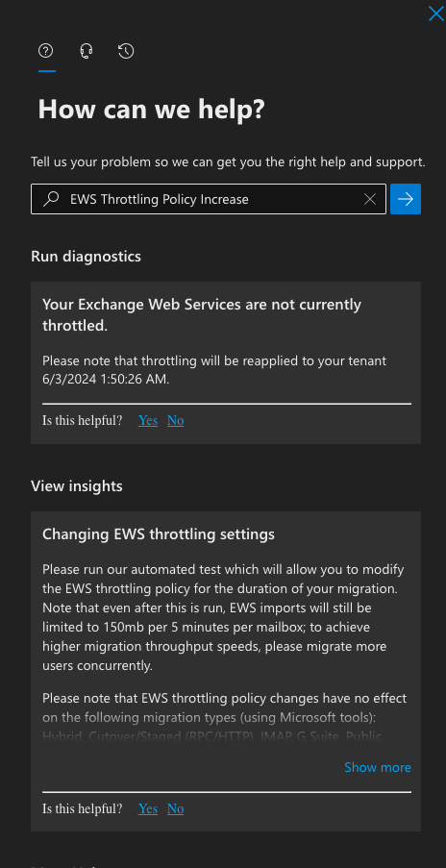Switch to the Contact support headset tab
The height and width of the screenshot is (868, 446).
tap(87, 51)
